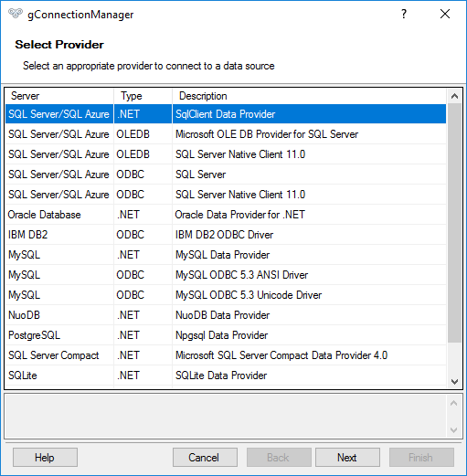Image resolution: width=467 pixels, height=476 pixels.
Task: Click NuoDB Data Provider description
Action: tap(222, 315)
